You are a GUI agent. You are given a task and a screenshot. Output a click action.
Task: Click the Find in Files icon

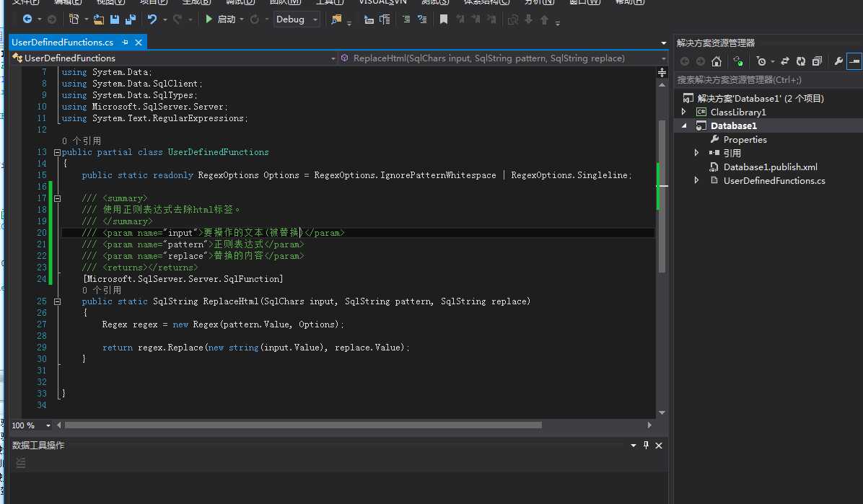tap(336, 19)
